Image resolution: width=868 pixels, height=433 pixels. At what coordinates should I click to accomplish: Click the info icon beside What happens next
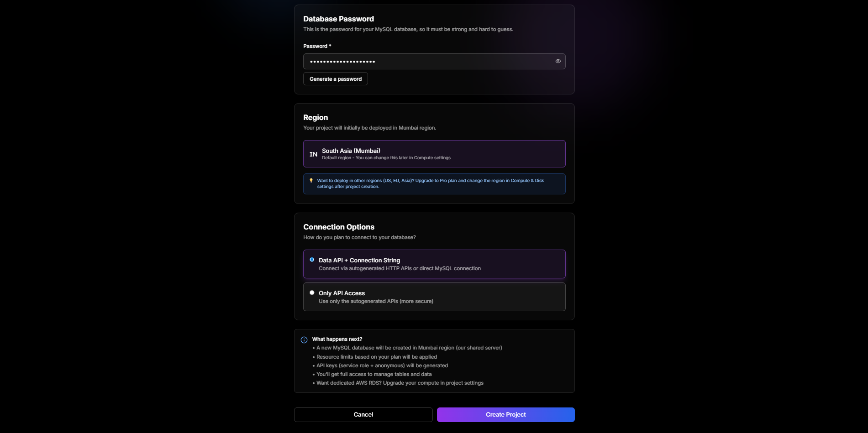304,340
